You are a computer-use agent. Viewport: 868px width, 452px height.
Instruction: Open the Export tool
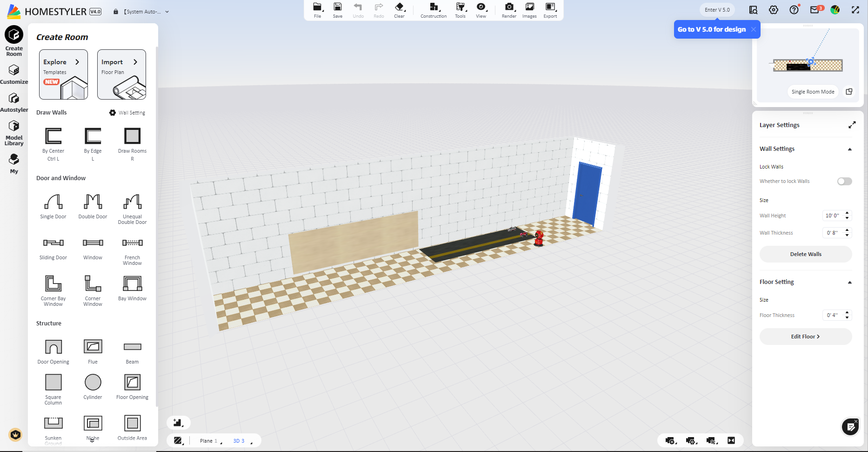549,10
